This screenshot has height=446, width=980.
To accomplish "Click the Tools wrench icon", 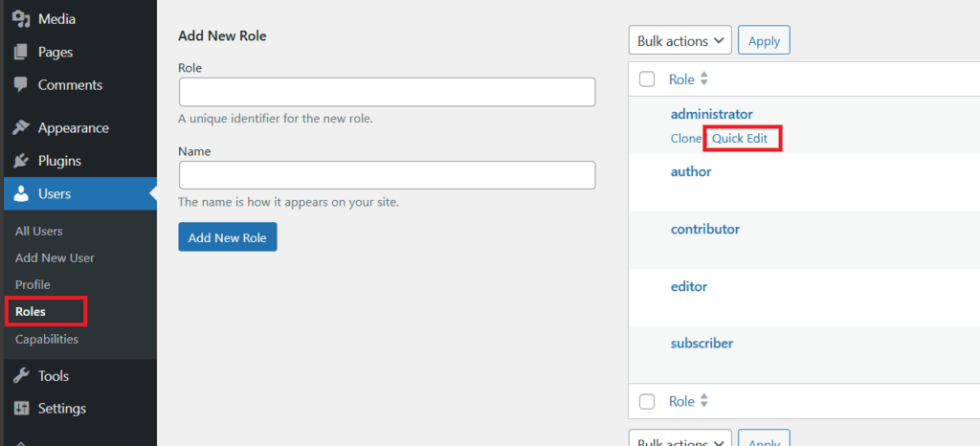I will tap(21, 376).
